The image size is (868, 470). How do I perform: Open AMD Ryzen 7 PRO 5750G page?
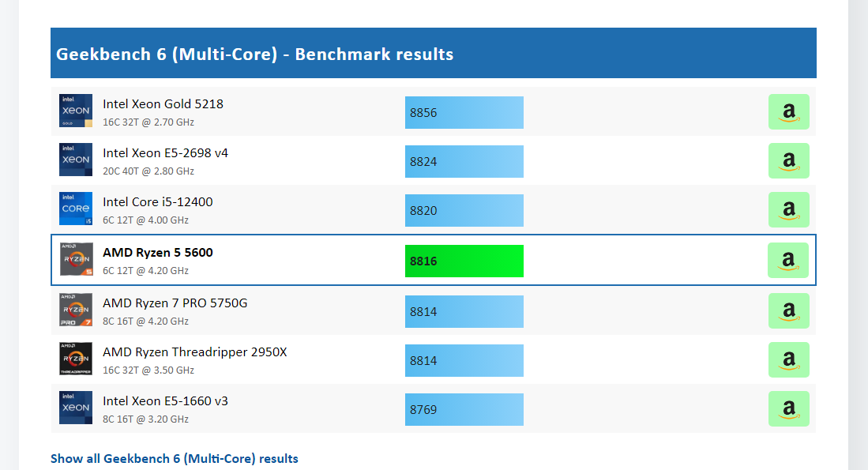tap(175, 303)
